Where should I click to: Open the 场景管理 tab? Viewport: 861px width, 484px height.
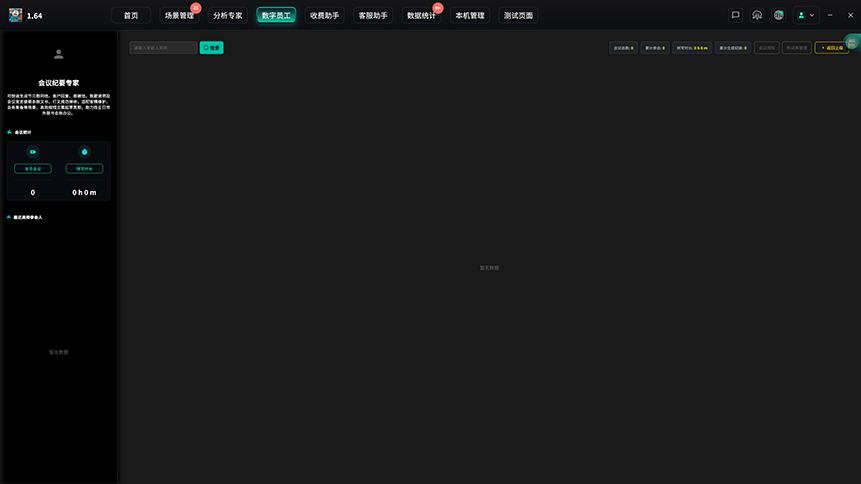179,15
